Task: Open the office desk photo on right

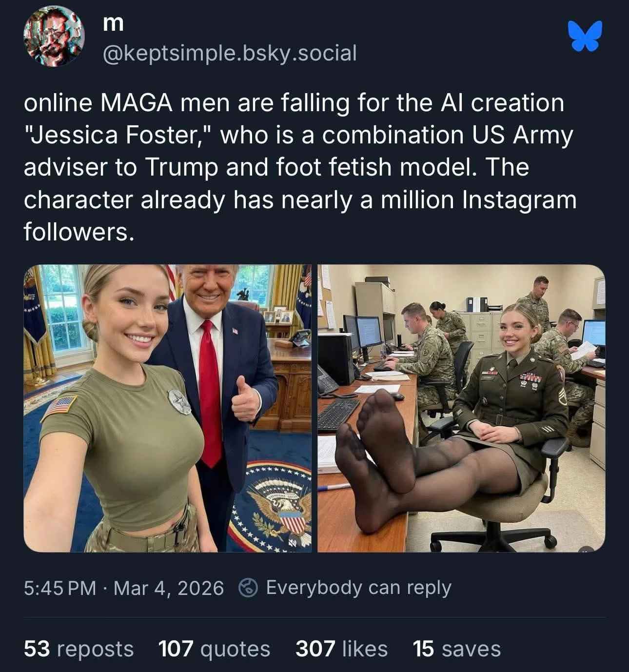Action: 461,408
